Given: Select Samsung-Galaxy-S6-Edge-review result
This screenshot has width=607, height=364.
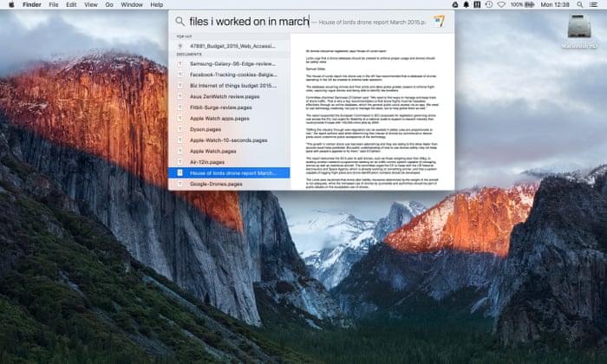Looking at the screenshot, I should (230, 63).
